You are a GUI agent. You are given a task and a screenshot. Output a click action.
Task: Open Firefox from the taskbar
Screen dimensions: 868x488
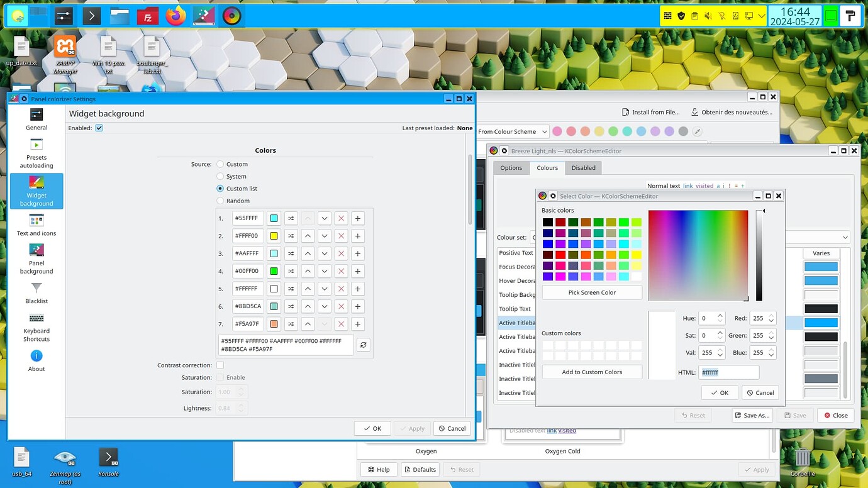coord(175,16)
